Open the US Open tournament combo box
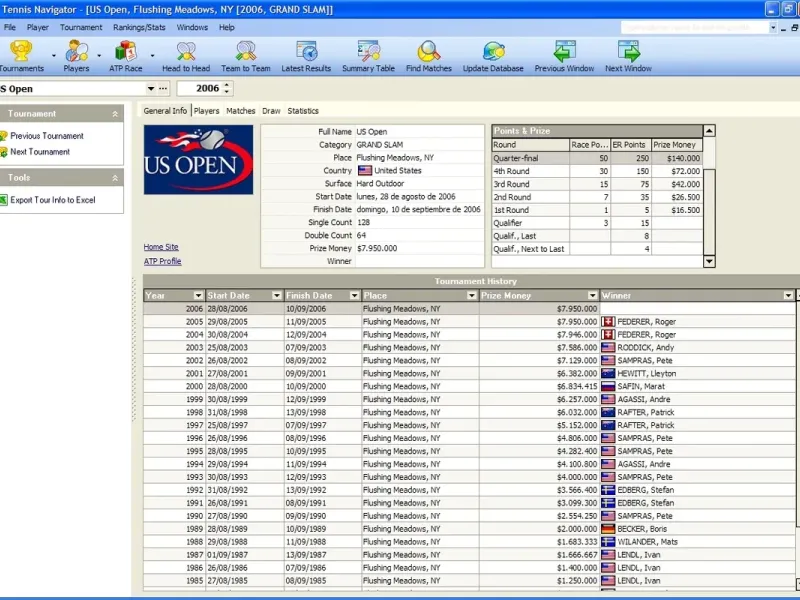Screen dimensions: 800x600 pos(149,89)
